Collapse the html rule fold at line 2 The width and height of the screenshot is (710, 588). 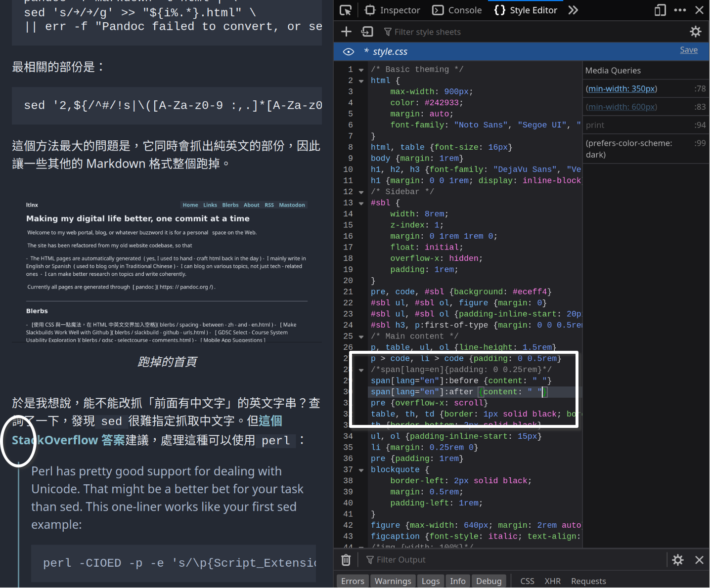(x=361, y=81)
